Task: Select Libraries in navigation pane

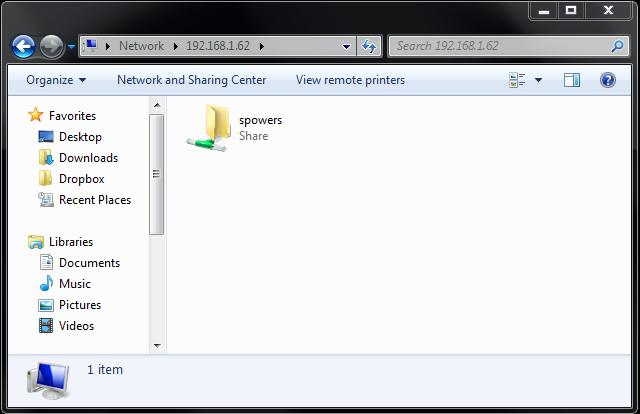Action: 71,242
